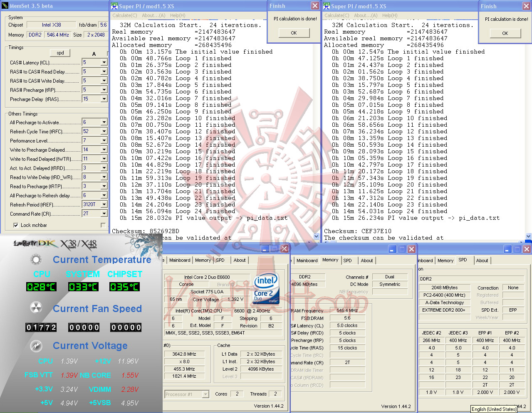Close the CPU-Z Memory tab window
Image resolution: width=532 pixels, height=413 pixels.
(411, 249)
